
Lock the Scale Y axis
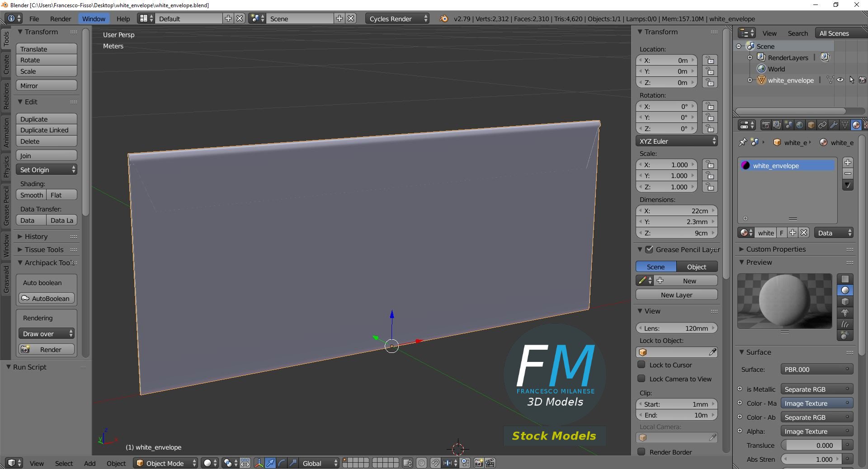[710, 176]
